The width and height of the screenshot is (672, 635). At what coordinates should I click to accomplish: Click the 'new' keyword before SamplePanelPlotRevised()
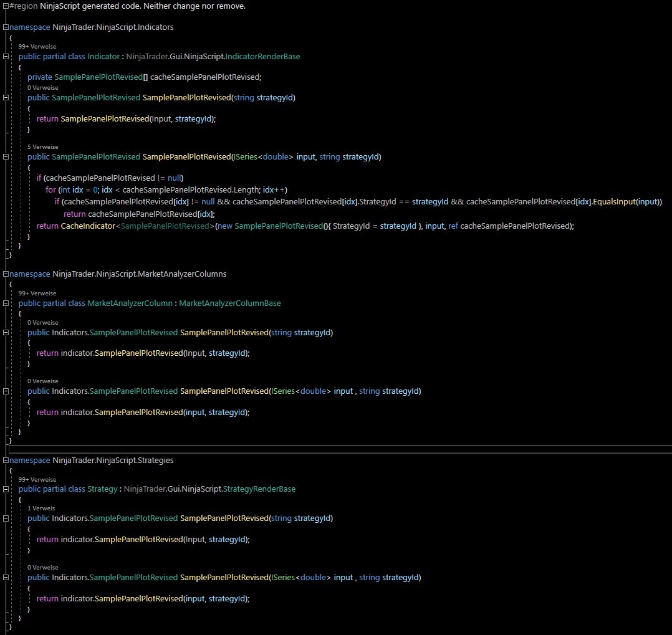tap(225, 226)
